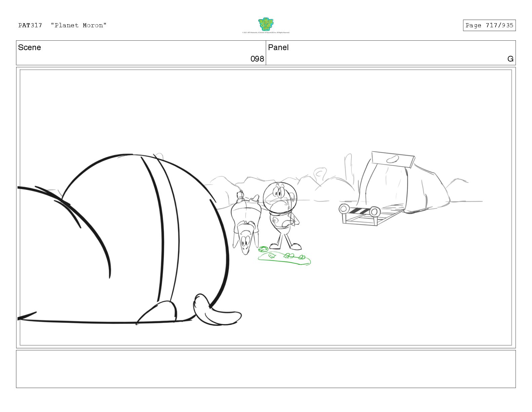The width and height of the screenshot is (532, 412).
Task: Click the Scene label
Action: coord(30,47)
